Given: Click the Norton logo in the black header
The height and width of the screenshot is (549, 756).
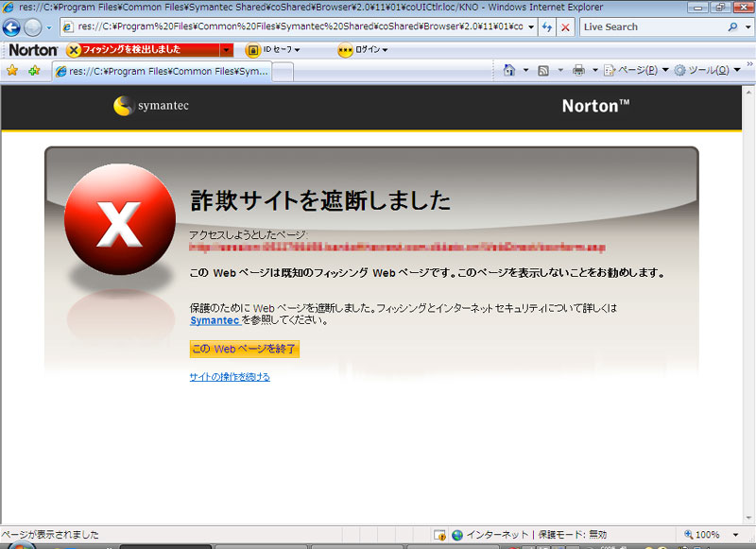Looking at the screenshot, I should (596, 106).
